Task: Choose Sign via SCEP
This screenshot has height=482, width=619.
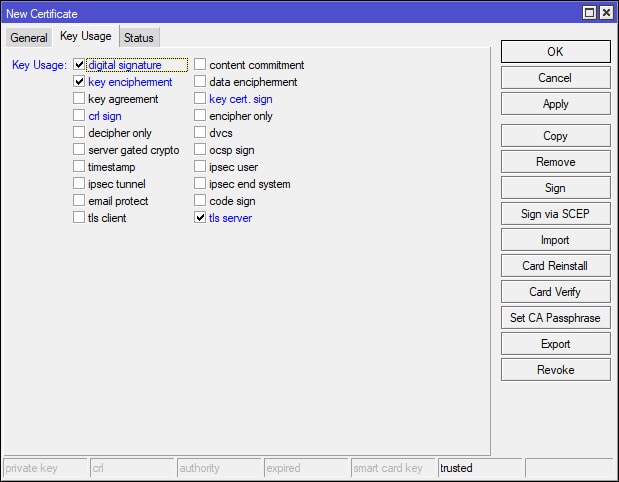Action: point(555,214)
